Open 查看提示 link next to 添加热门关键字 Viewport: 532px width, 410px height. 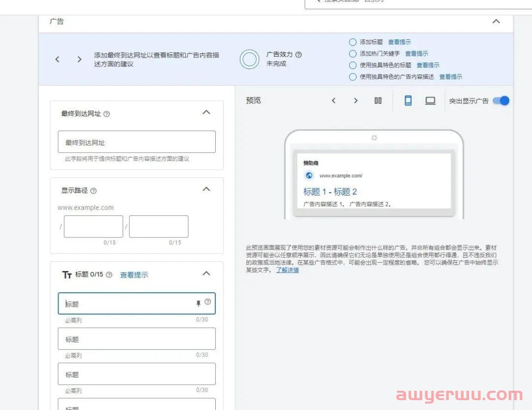[417, 54]
